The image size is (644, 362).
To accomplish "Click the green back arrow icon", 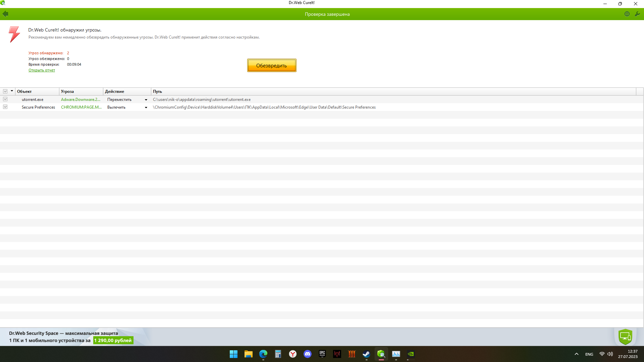I will [5, 14].
